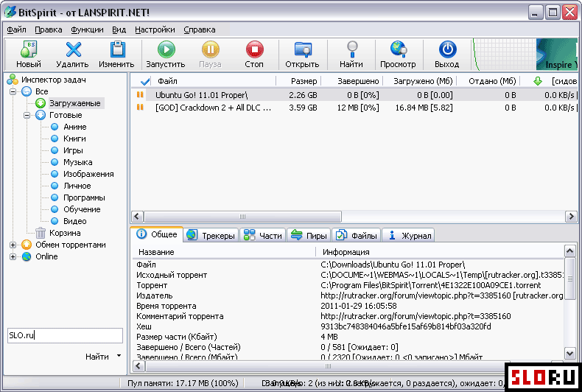Exit using the Выход power icon

pyautogui.click(x=447, y=49)
